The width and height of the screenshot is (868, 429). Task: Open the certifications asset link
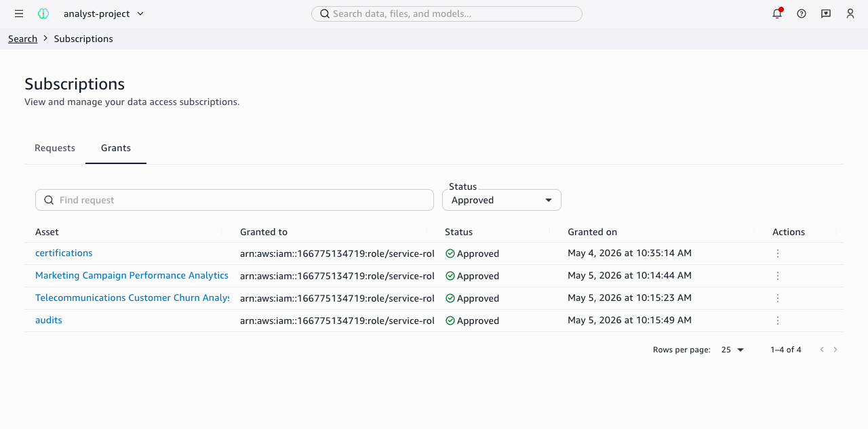64,253
